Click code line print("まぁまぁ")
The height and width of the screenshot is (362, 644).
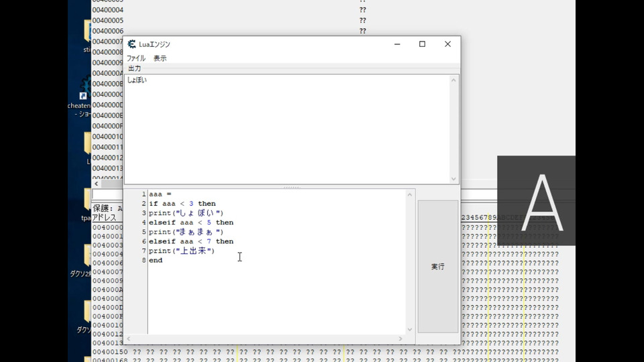tap(186, 232)
